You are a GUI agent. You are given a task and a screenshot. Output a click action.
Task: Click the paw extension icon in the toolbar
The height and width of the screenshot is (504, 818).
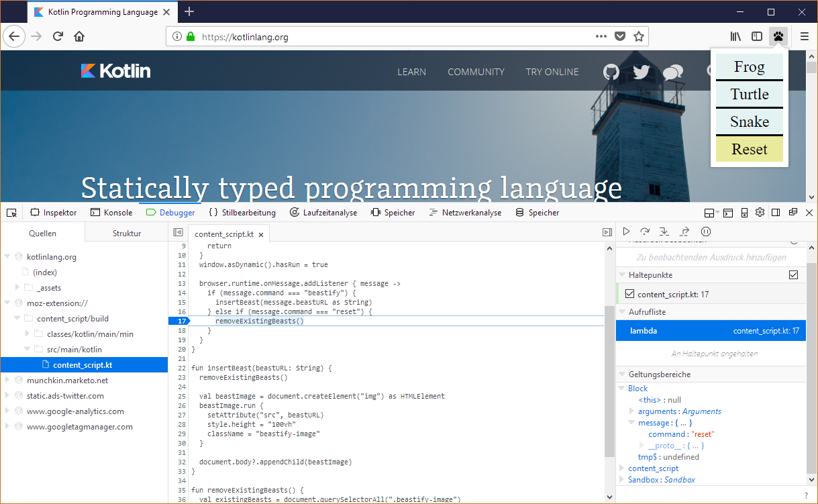778,36
